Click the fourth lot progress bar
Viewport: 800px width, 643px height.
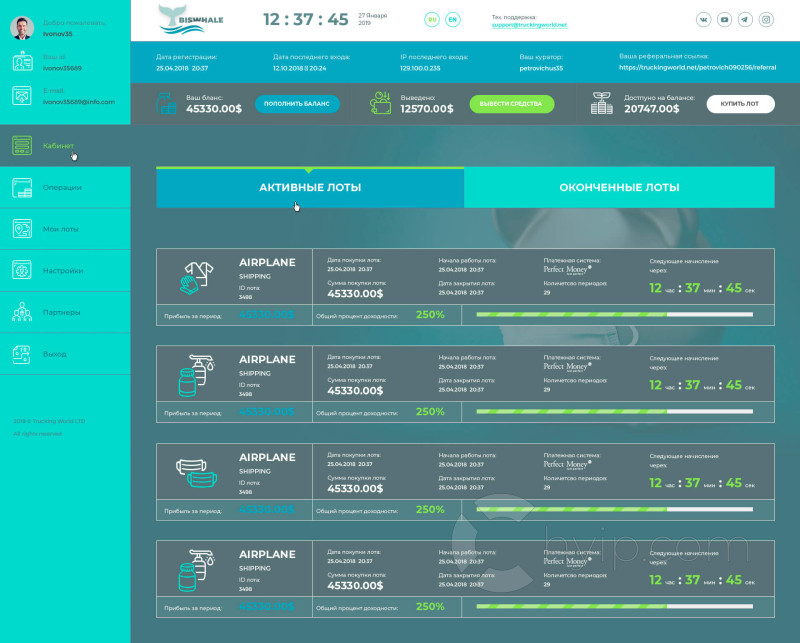(x=614, y=606)
